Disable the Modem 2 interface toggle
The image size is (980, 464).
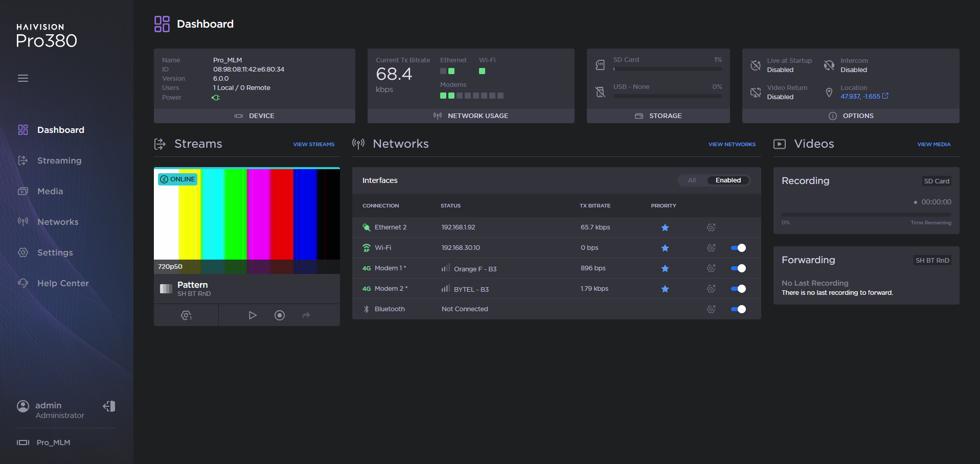pyautogui.click(x=738, y=289)
